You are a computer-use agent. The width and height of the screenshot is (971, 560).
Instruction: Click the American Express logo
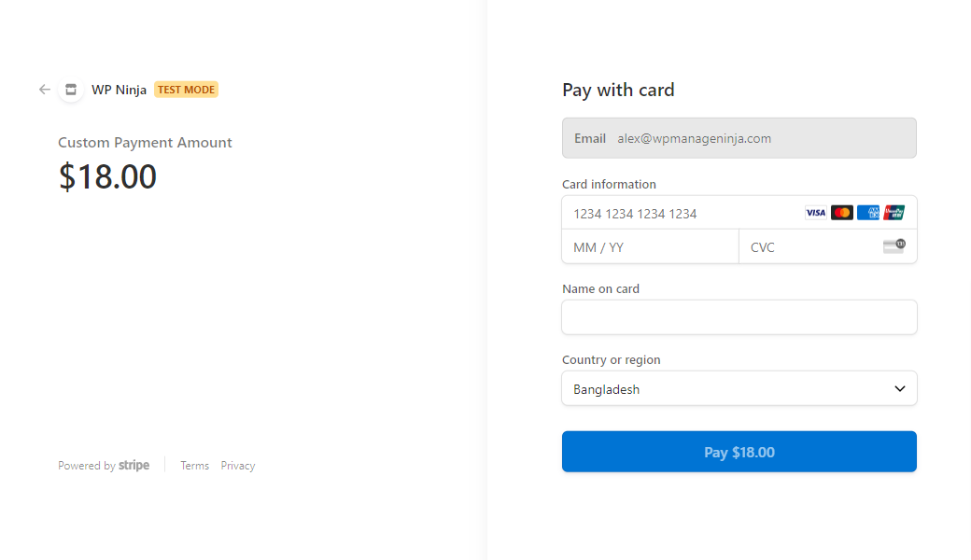point(868,213)
